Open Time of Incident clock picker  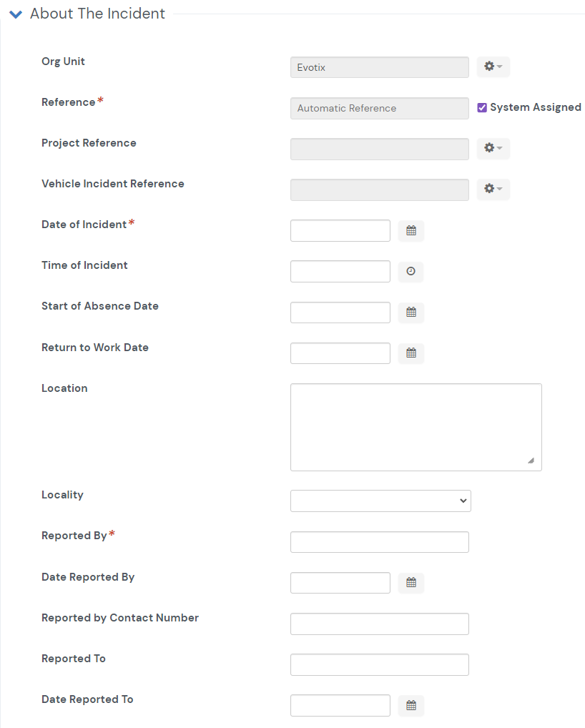pyautogui.click(x=411, y=272)
